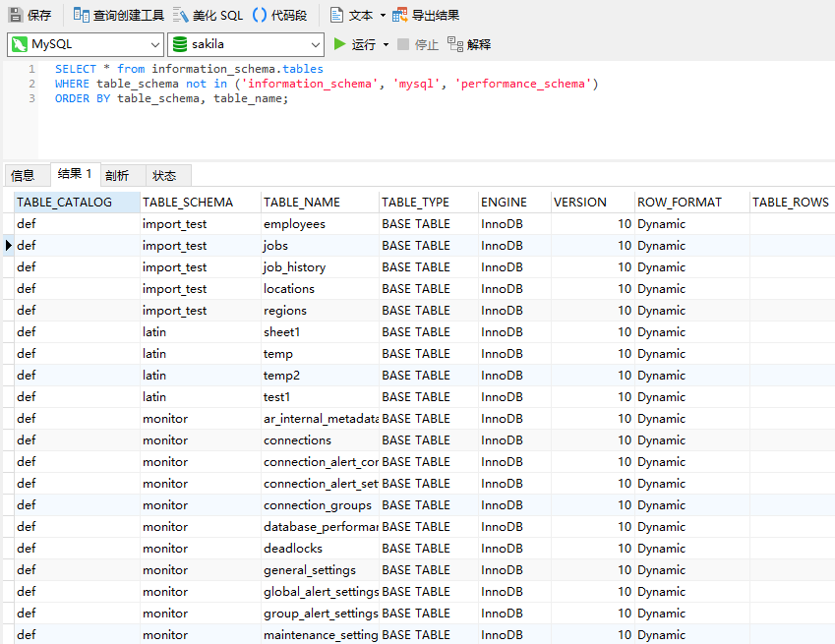The height and width of the screenshot is (644, 835).
Task: Select the locations cell
Action: click(320, 289)
